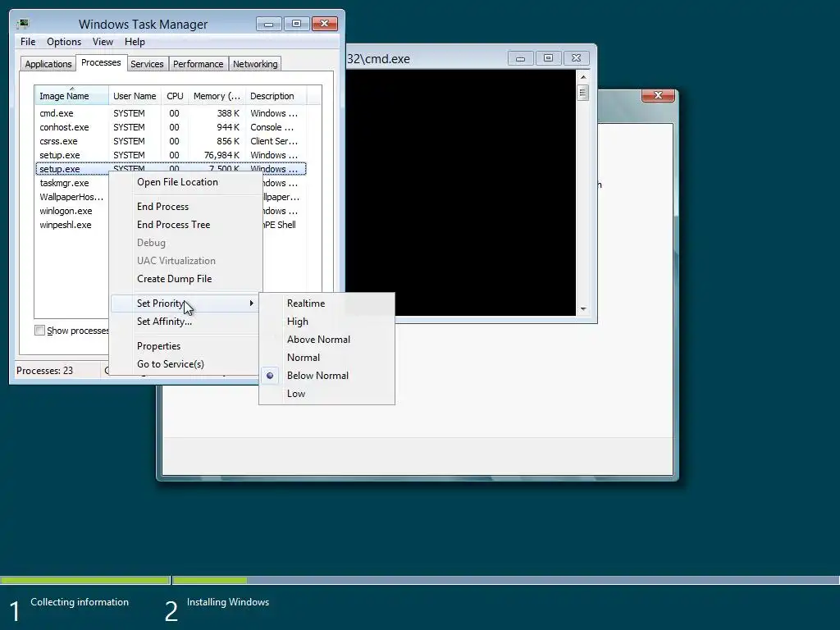The image size is (840, 630).
Task: Select the Below Normal priority option
Action: [326, 376]
